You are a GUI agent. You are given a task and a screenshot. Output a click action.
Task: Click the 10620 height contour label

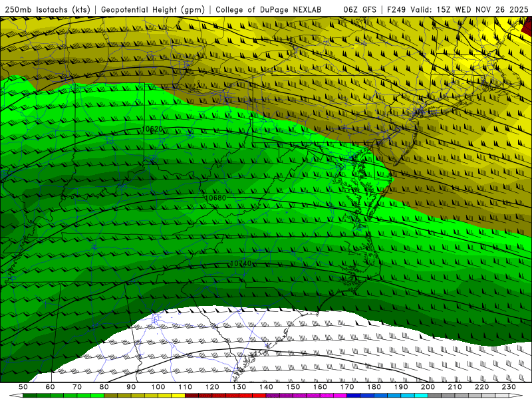click(x=152, y=129)
